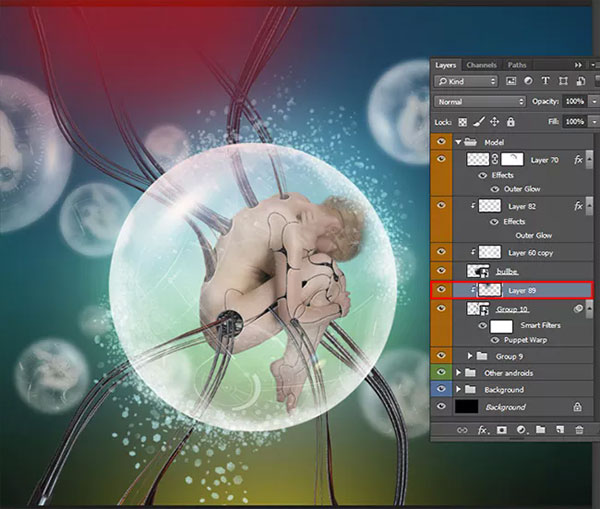Open the Normal blend mode dropdown
Image resolution: width=600 pixels, height=509 pixels.
(480, 102)
